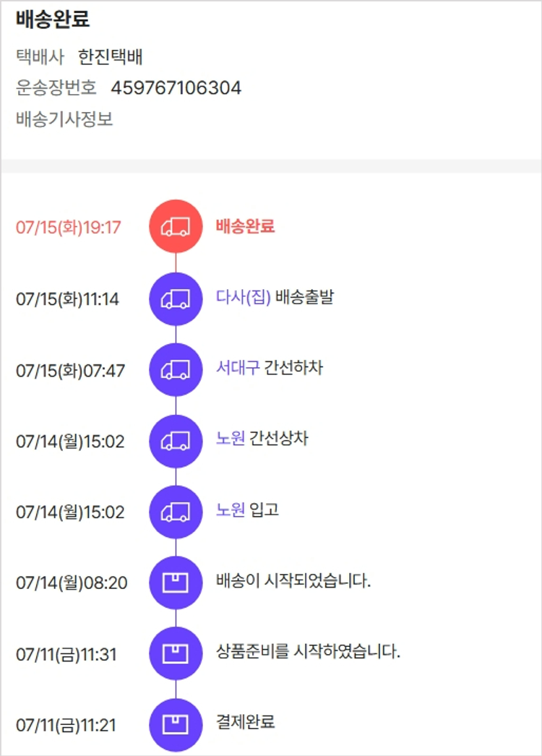Click the 배송완료 heading at the top

click(x=53, y=20)
